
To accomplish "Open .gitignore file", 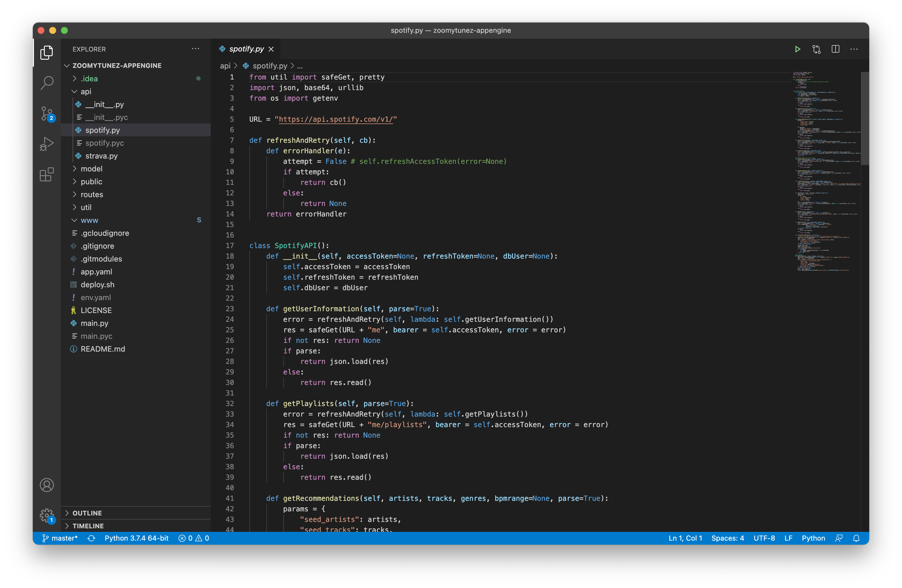I will (x=136, y=246).
